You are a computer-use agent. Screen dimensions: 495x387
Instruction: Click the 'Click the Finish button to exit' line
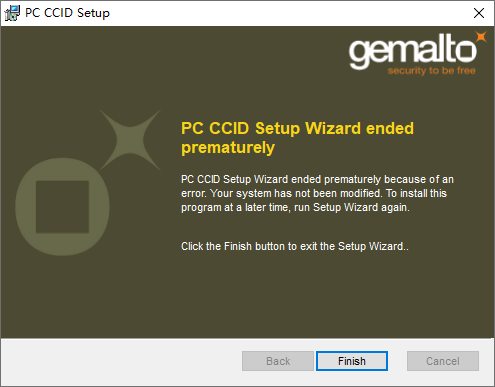click(295, 246)
